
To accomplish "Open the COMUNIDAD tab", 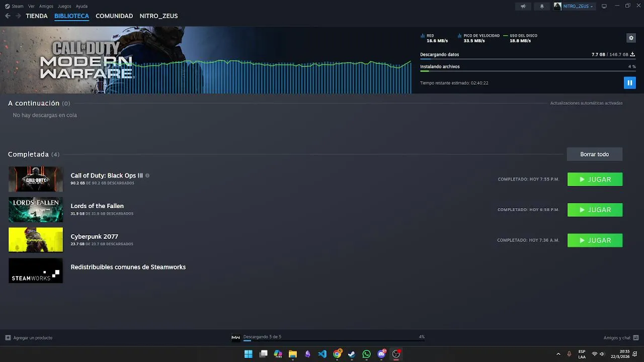I will [x=114, y=16].
